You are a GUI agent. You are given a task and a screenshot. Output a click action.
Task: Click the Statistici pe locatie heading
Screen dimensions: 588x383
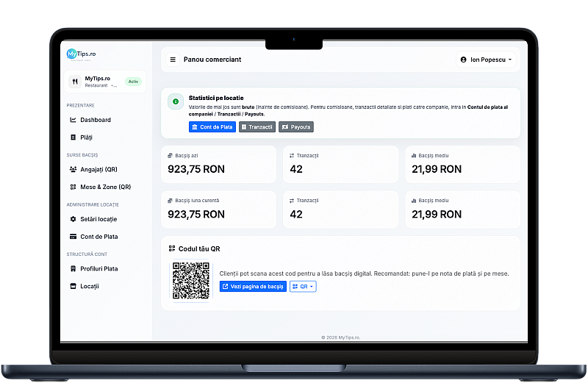pyautogui.click(x=216, y=98)
